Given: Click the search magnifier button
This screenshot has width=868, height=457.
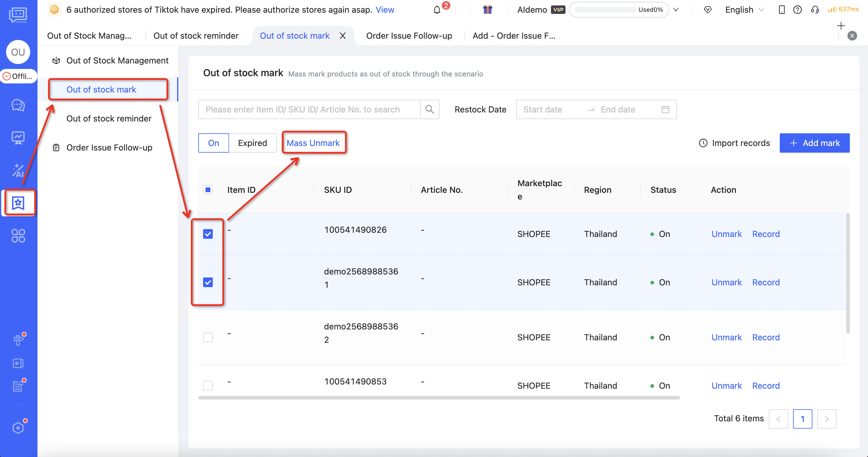Looking at the screenshot, I should point(429,109).
